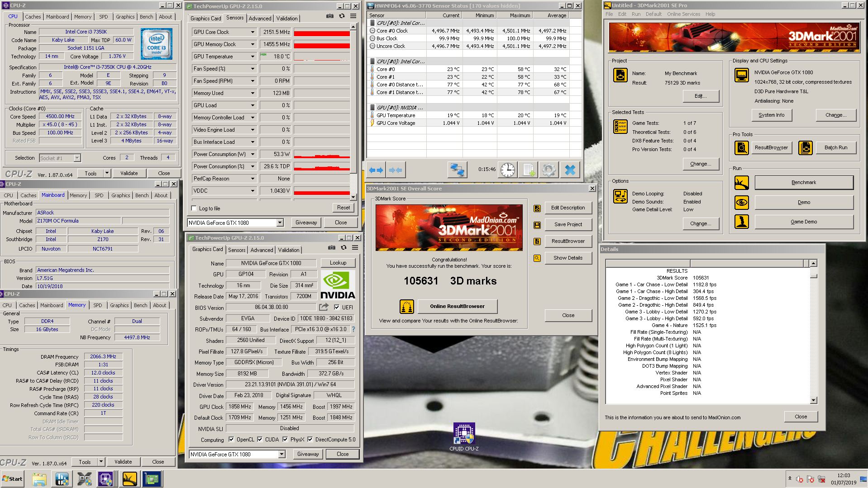Toggle the CUDA checkbox

(x=260, y=439)
